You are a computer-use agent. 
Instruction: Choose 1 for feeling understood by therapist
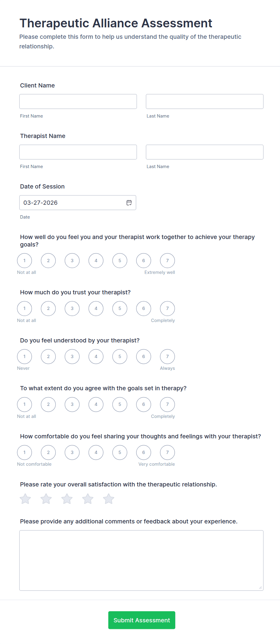click(x=24, y=357)
